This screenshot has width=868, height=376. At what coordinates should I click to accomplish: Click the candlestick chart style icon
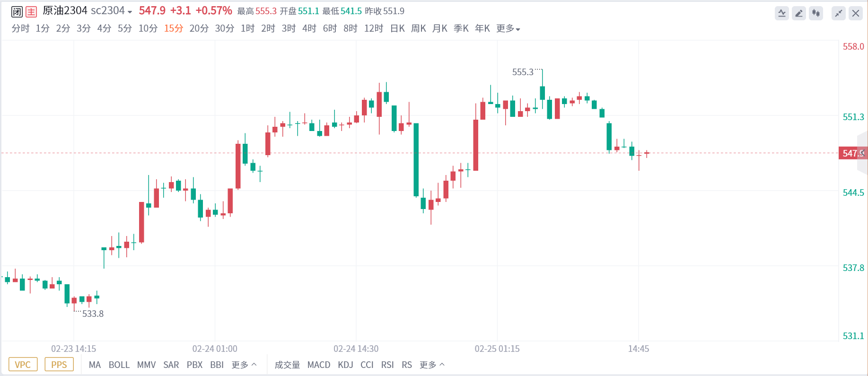tap(816, 13)
